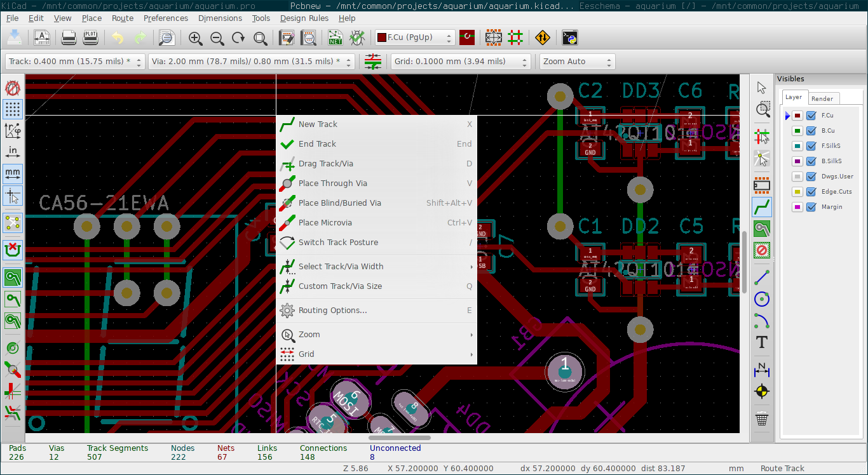Select the Delete items trash tool

pyautogui.click(x=762, y=419)
